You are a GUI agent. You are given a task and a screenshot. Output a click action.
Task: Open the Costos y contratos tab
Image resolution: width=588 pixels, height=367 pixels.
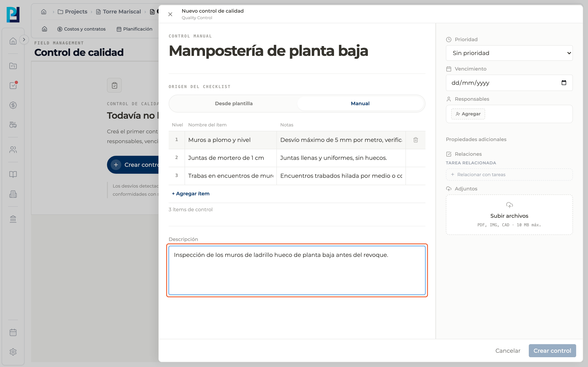pyautogui.click(x=81, y=29)
